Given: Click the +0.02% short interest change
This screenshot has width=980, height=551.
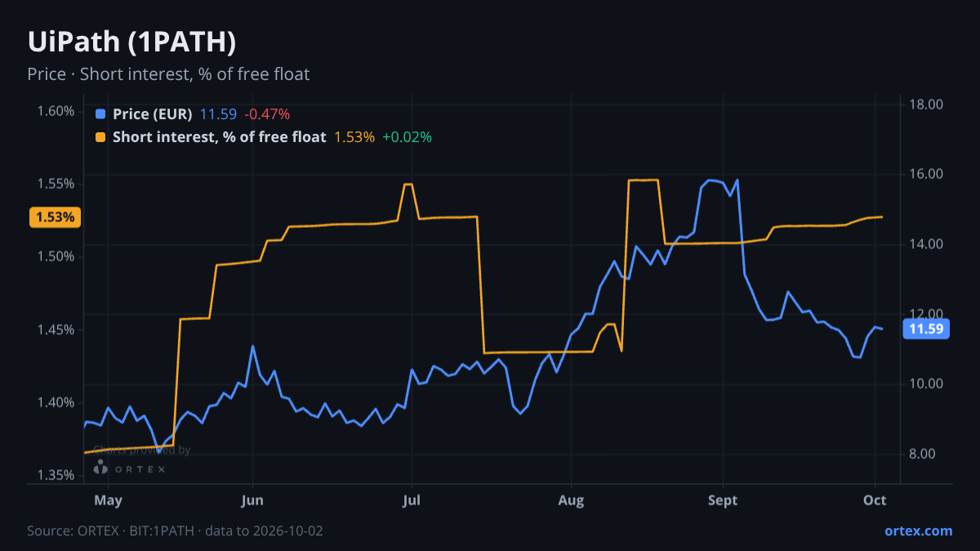Looking at the screenshot, I should (407, 137).
